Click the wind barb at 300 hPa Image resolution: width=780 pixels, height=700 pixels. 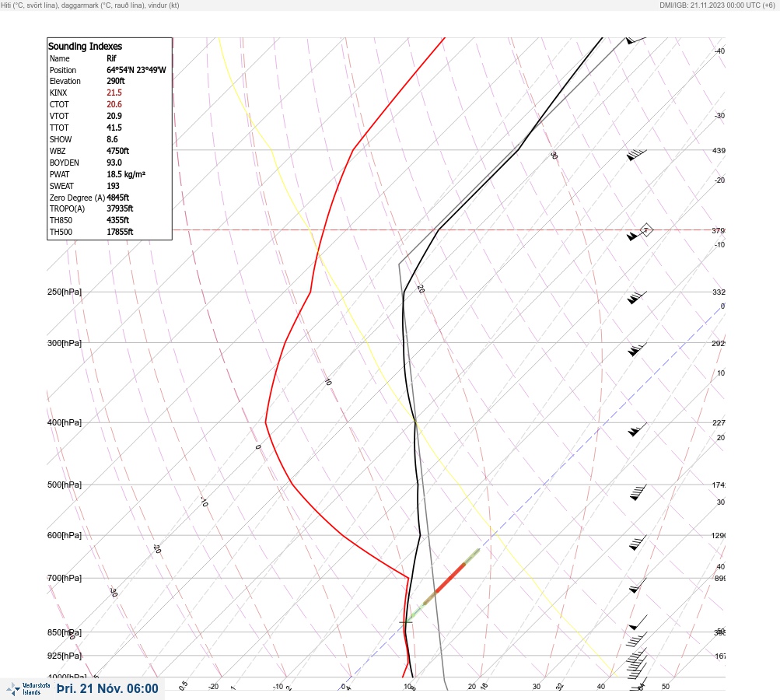coord(637,349)
